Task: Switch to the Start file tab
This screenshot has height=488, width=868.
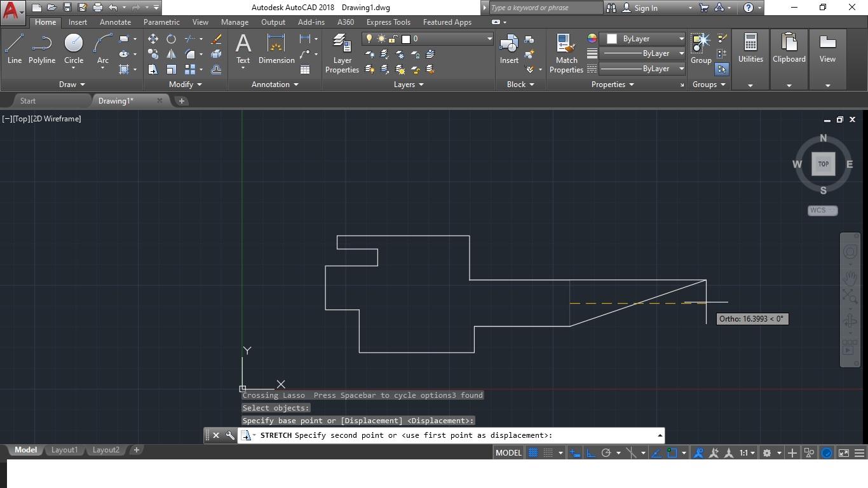Action: 28,101
